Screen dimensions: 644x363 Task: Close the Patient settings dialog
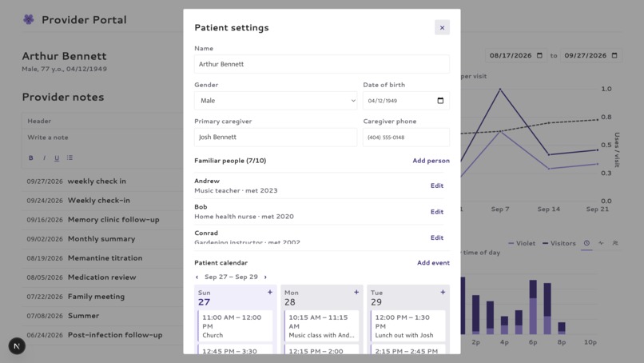(442, 27)
